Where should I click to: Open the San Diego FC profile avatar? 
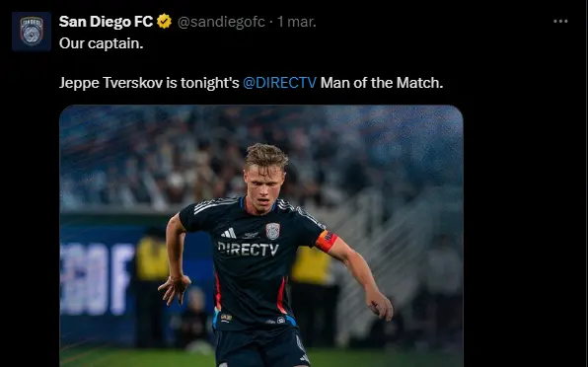(32, 32)
